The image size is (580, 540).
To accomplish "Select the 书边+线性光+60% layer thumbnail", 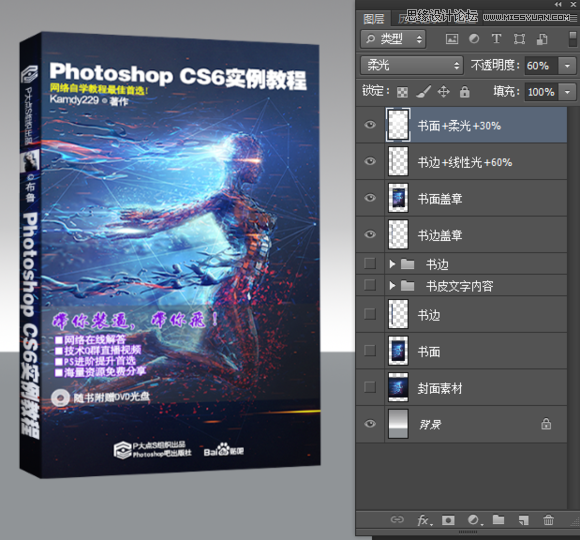I will [398, 161].
